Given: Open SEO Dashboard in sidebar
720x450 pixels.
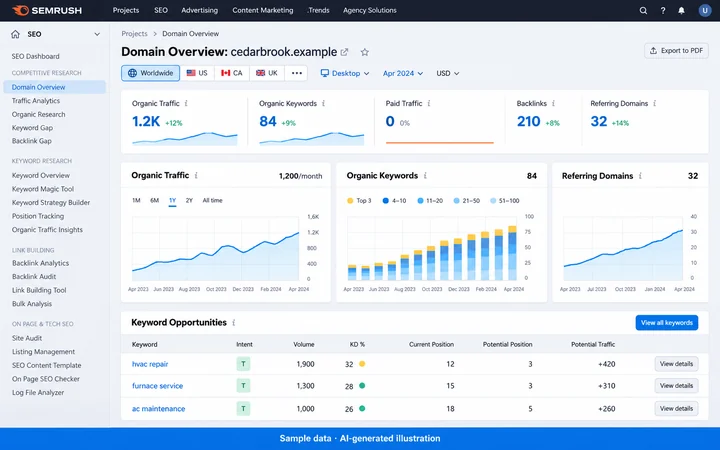Looking at the screenshot, I should click(35, 56).
